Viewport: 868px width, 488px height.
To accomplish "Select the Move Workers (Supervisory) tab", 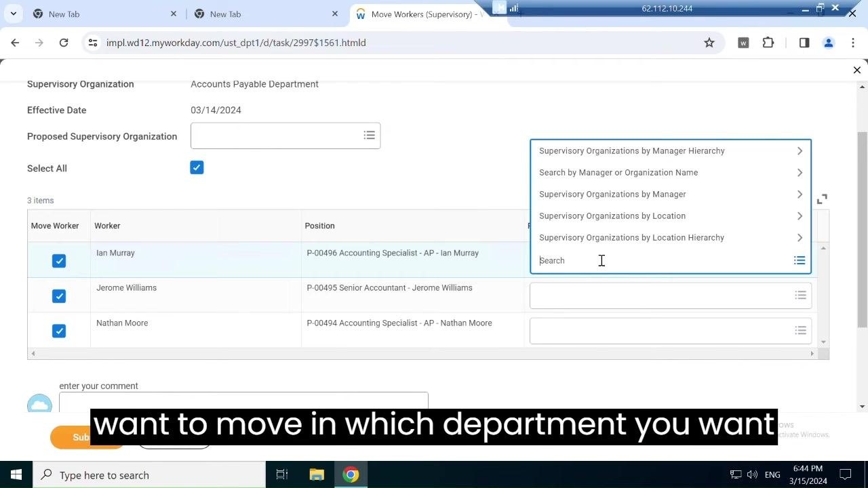I will [x=419, y=14].
